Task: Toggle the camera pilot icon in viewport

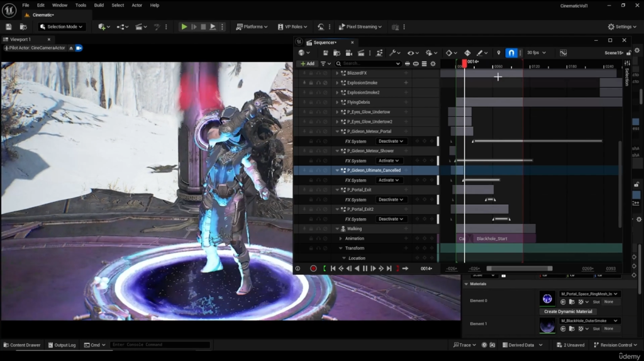Action: (79, 48)
